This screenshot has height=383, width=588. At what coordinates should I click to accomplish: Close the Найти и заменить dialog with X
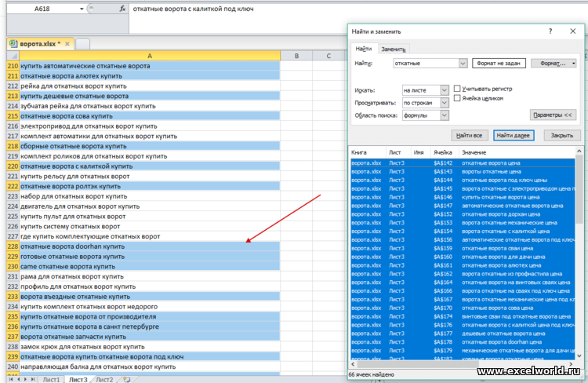572,31
